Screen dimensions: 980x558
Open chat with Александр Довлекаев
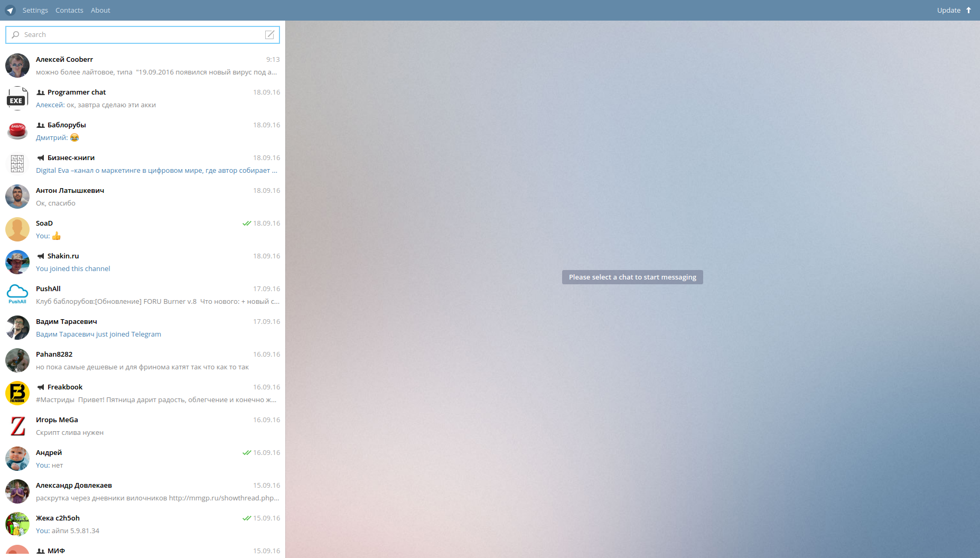(143, 491)
